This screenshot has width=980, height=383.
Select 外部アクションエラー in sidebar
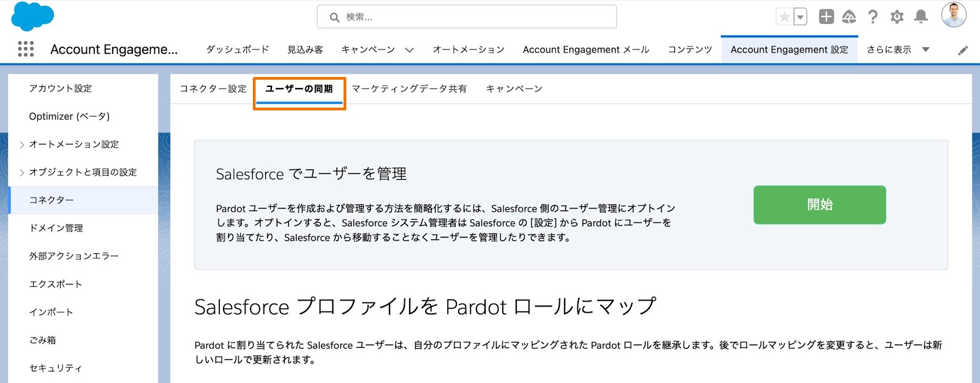coord(74,256)
